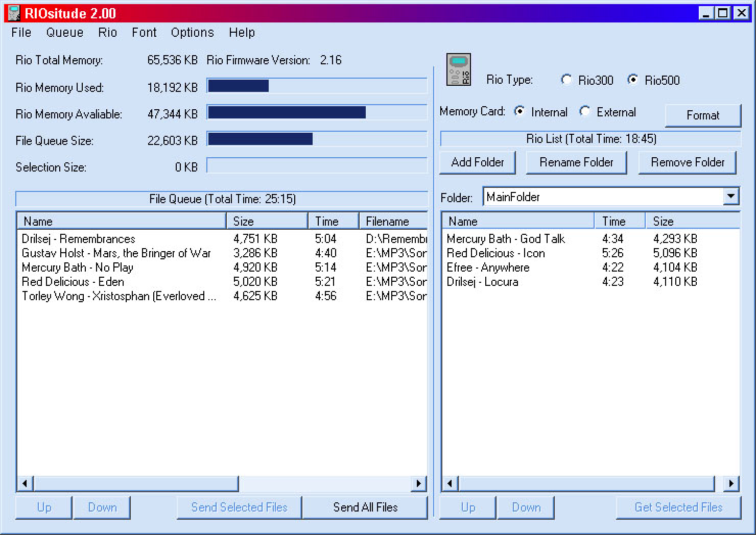Open the Font menu
Viewport: 756px width, 535px height.
pyautogui.click(x=144, y=33)
